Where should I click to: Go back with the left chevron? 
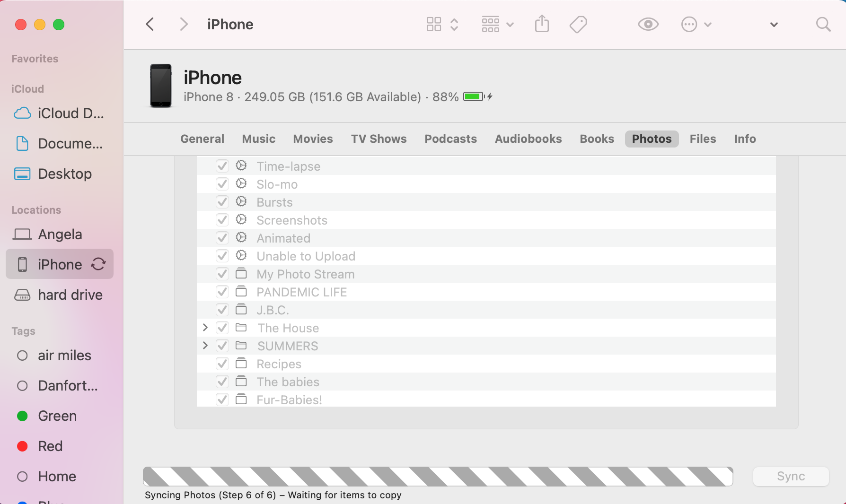coord(150,24)
